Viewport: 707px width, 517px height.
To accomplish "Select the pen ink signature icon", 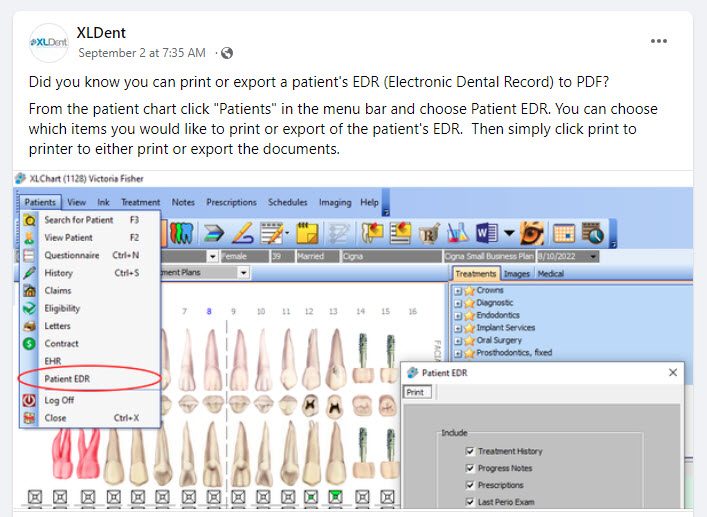I will pos(243,233).
